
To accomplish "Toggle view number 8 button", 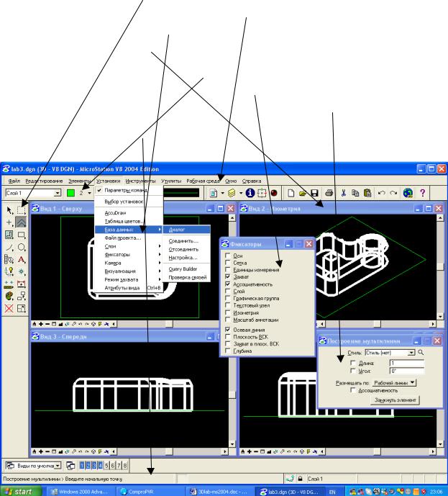I will click(125, 466).
